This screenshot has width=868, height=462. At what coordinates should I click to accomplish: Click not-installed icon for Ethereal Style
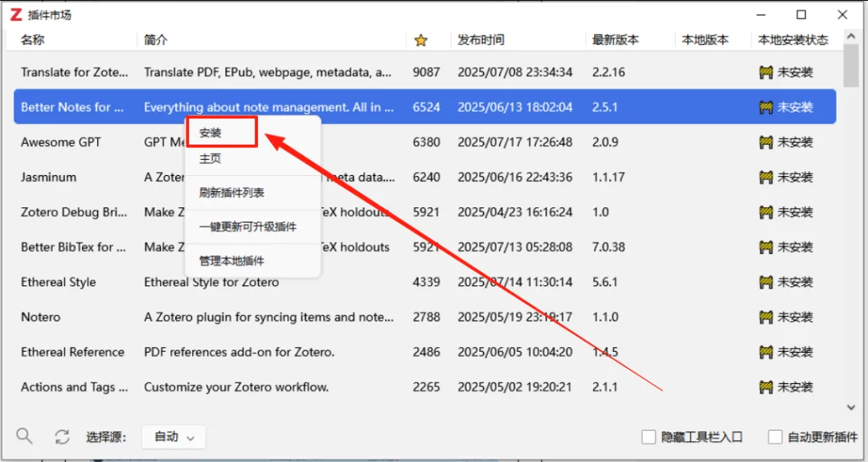tap(766, 282)
